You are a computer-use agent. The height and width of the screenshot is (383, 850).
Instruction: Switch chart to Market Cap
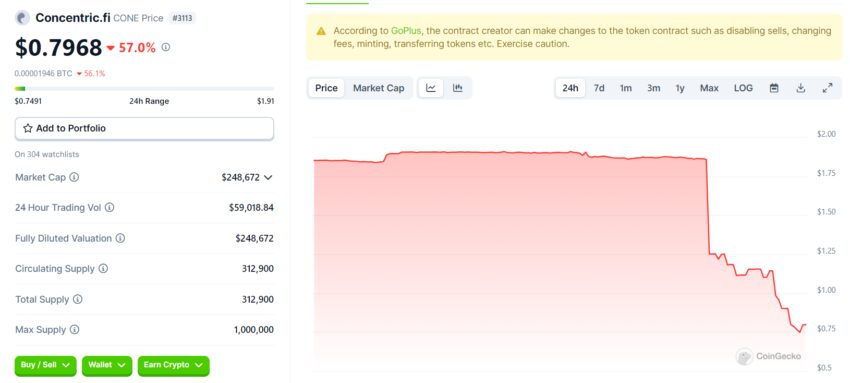pyautogui.click(x=378, y=88)
